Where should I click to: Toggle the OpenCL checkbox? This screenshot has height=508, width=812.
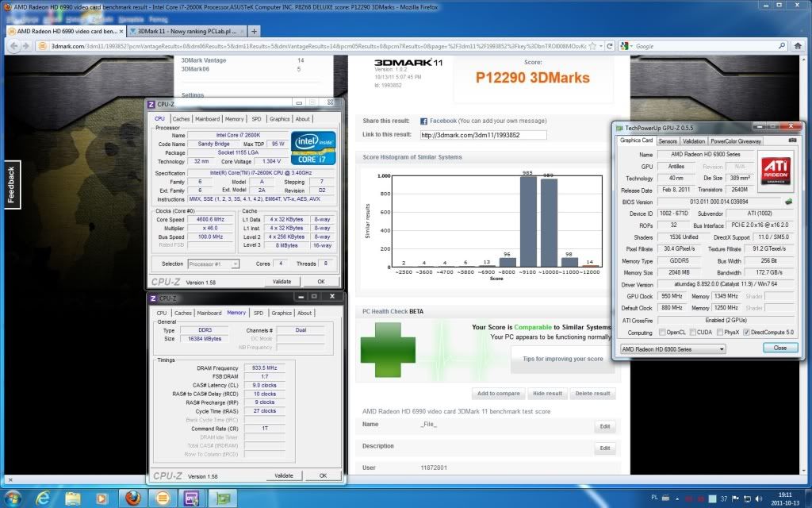(x=662, y=333)
